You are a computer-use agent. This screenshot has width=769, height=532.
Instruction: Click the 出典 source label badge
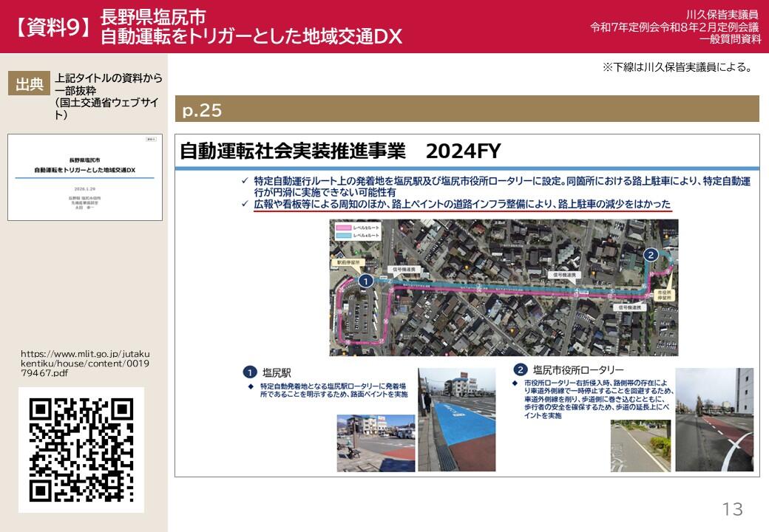tap(30, 84)
